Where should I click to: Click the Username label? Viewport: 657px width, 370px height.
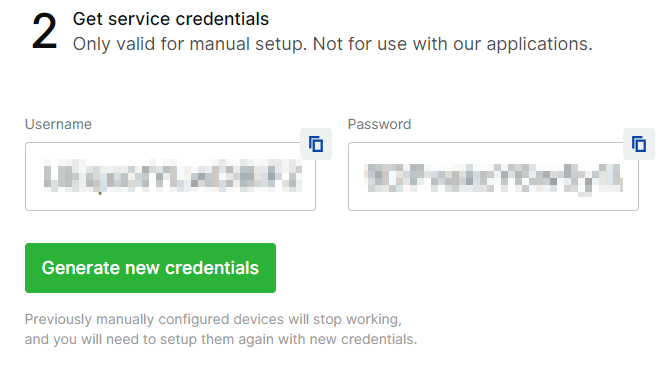(x=58, y=124)
